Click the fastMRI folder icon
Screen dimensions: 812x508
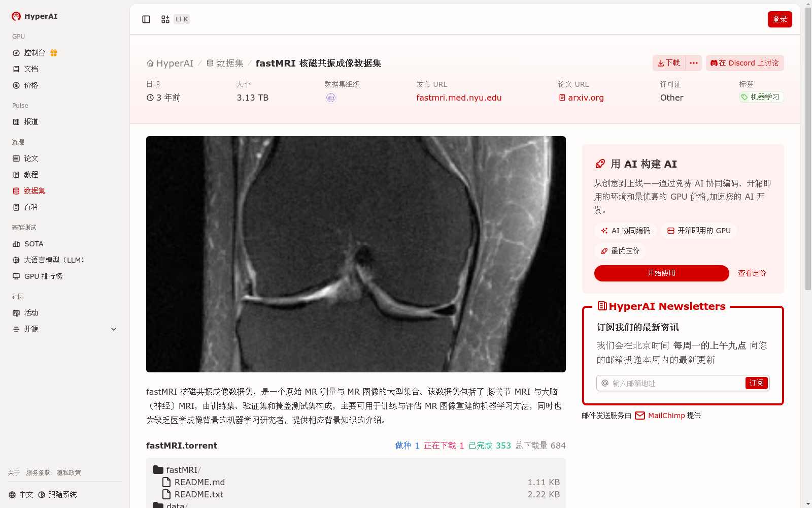[158, 470]
